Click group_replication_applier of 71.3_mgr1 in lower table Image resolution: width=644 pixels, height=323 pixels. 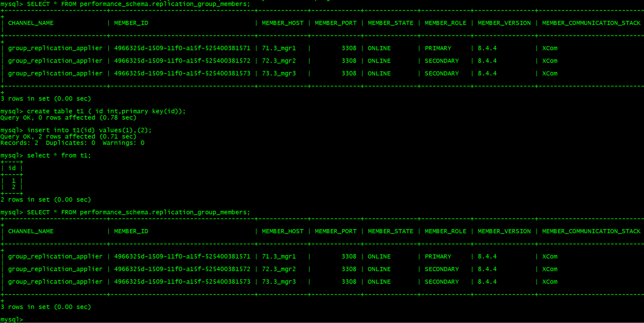pos(55,257)
